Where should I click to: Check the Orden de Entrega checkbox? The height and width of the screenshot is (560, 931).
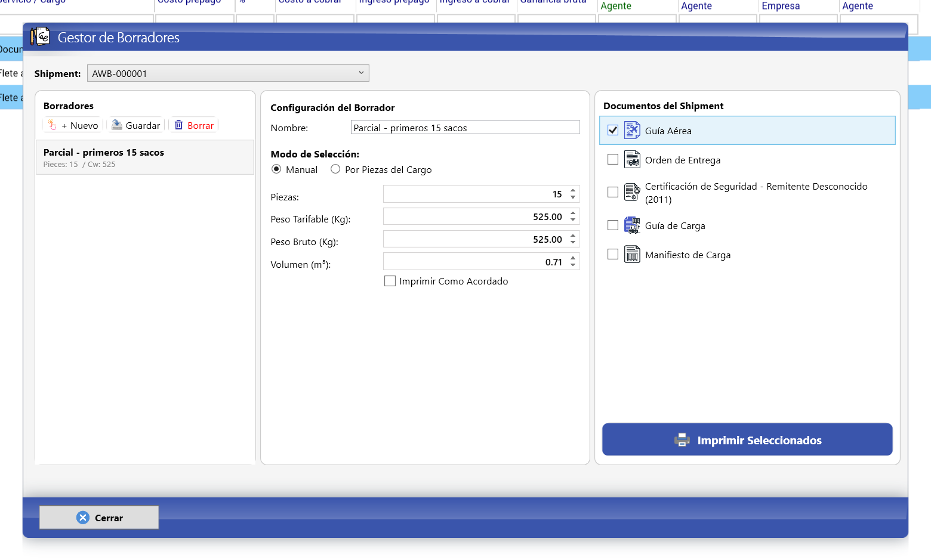point(613,159)
